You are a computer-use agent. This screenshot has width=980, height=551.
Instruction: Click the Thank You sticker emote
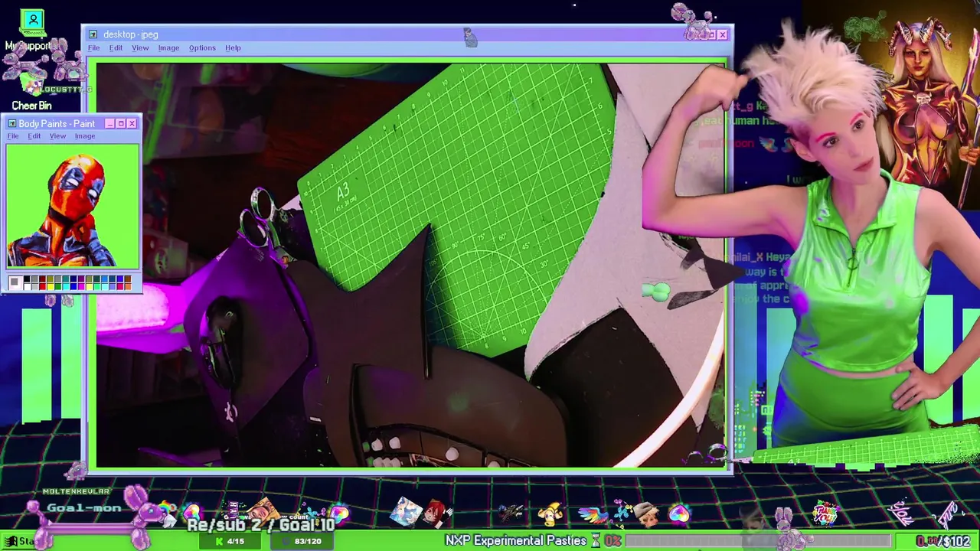(x=825, y=512)
